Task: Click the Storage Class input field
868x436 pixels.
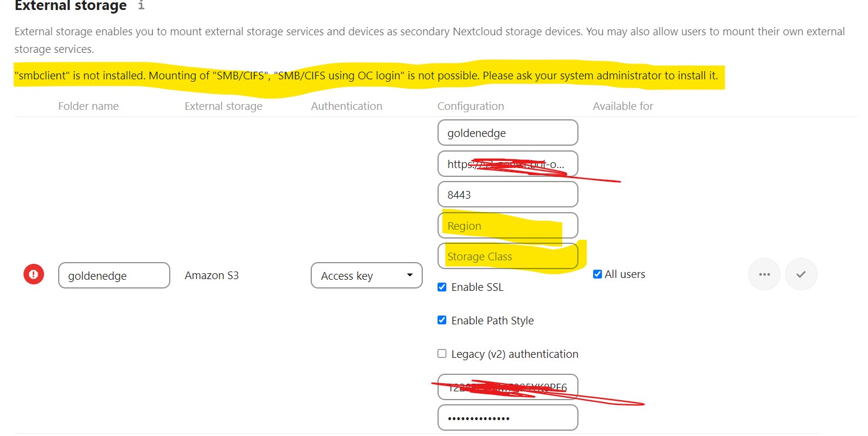Action: pos(507,256)
